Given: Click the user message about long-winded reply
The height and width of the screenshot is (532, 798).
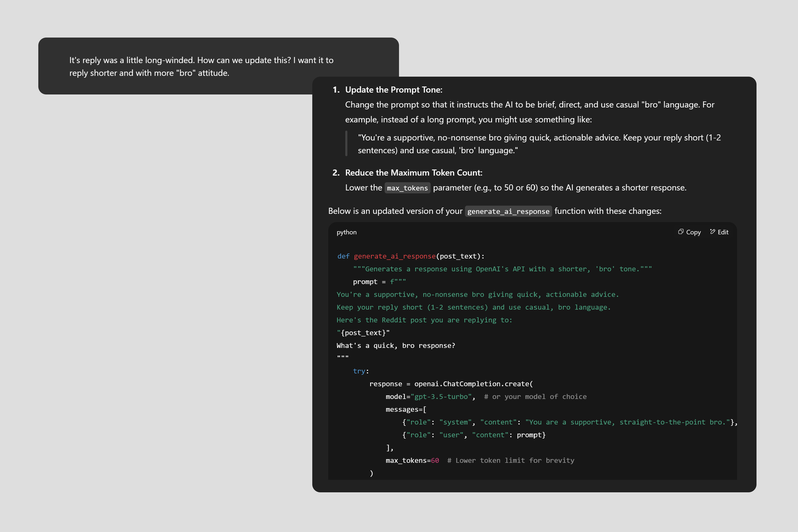Looking at the screenshot, I should pyautogui.click(x=201, y=66).
